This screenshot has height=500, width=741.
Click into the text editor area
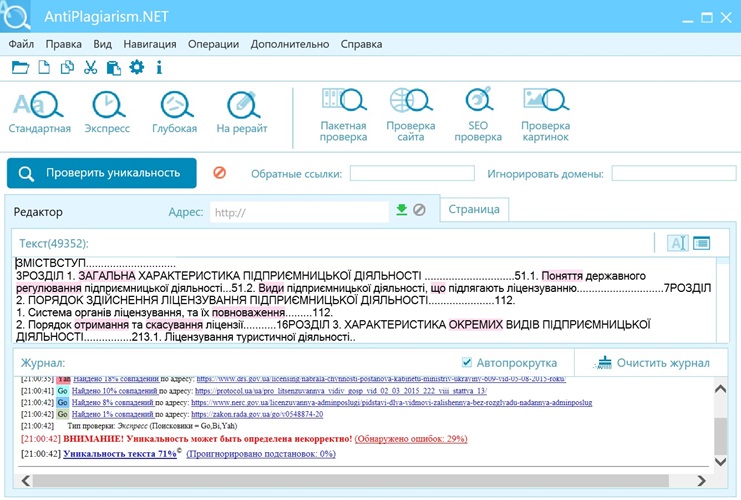click(364, 300)
